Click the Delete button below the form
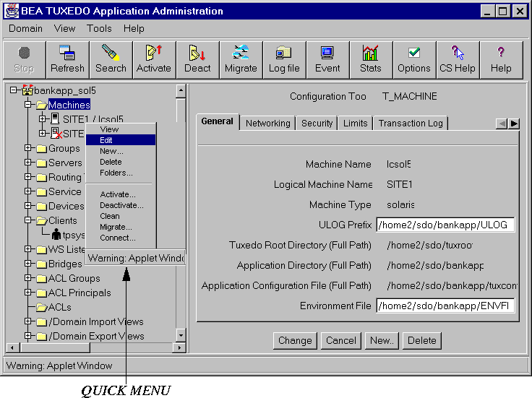532x398 pixels. pos(421,340)
